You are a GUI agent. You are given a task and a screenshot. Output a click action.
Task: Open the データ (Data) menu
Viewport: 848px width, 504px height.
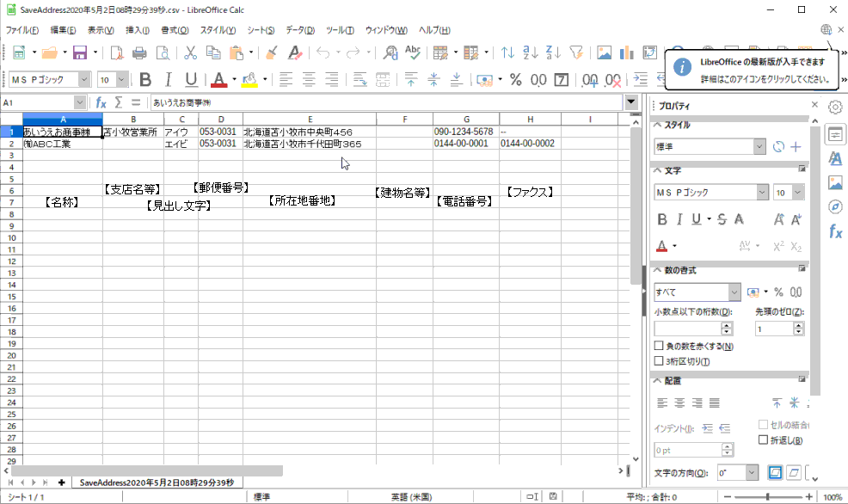point(299,30)
